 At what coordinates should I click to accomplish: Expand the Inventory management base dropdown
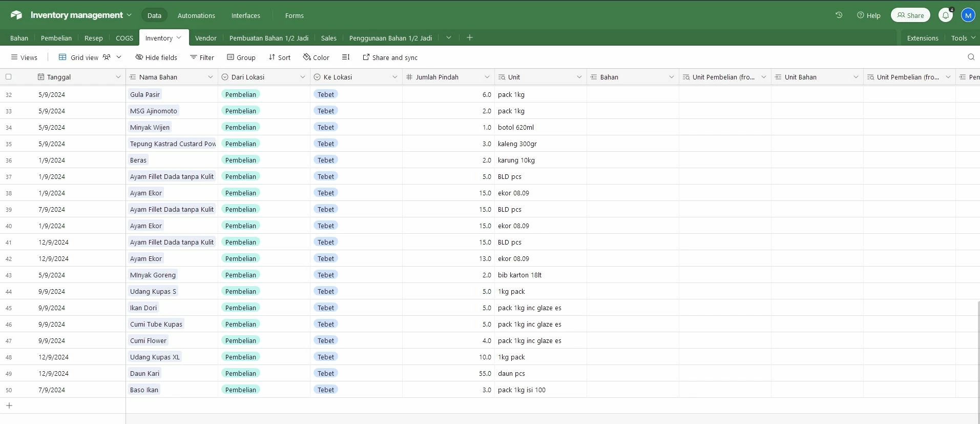tap(129, 15)
